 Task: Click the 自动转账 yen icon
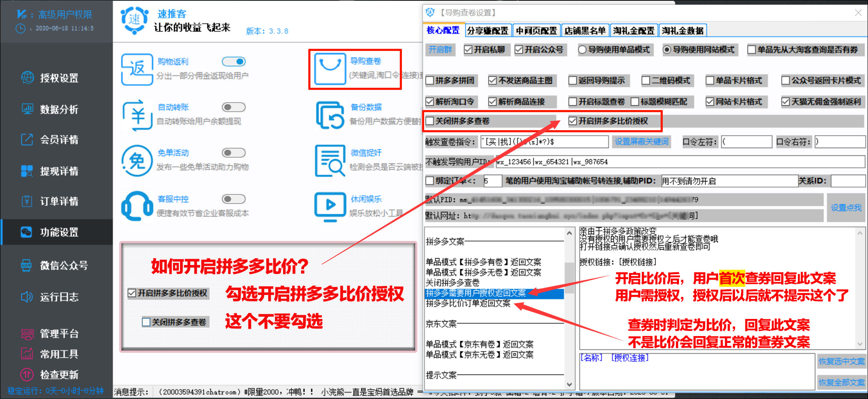tap(137, 115)
